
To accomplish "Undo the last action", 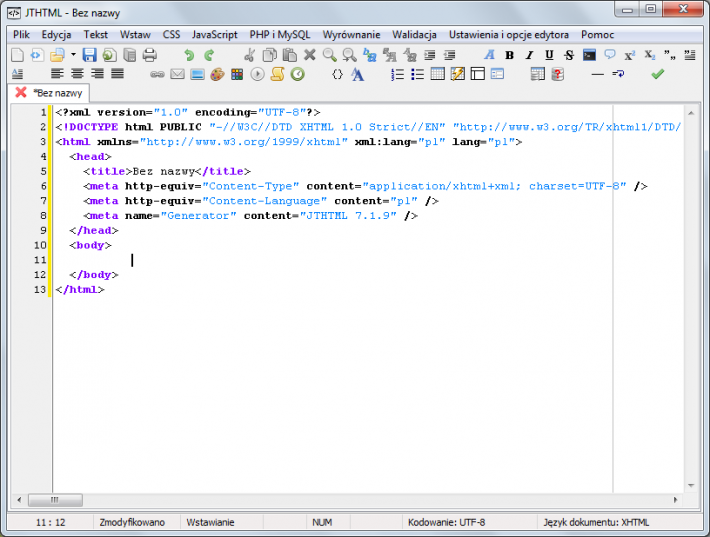I will click(189, 55).
